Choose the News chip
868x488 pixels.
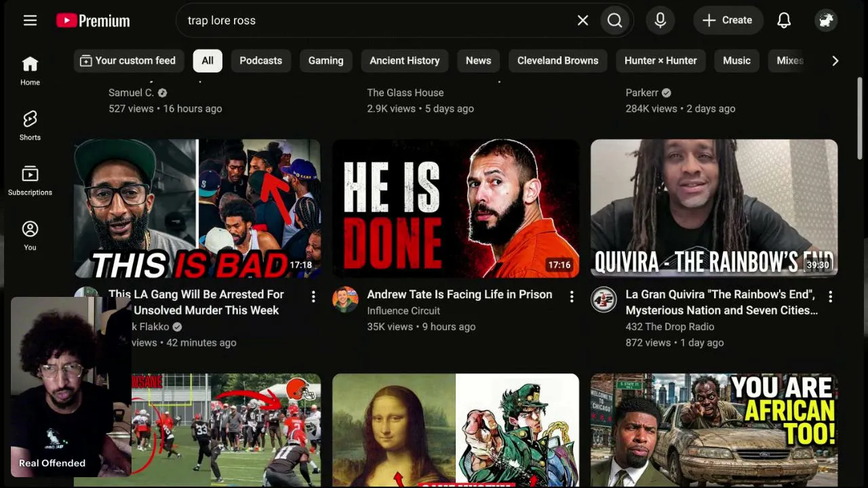tap(478, 60)
